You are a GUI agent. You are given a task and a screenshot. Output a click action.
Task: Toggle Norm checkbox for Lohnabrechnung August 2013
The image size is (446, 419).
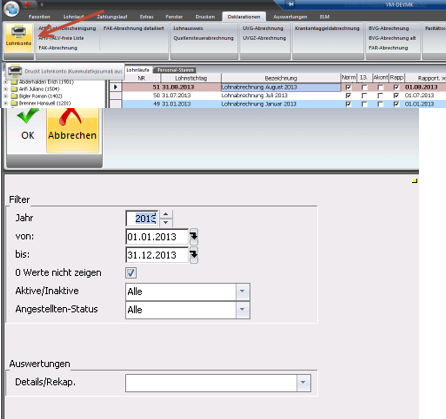(348, 87)
